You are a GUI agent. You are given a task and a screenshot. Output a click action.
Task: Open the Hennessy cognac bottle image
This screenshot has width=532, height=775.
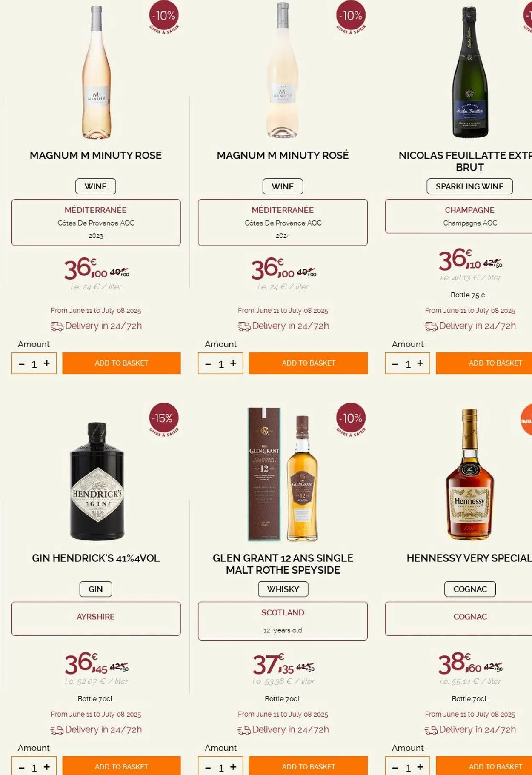(x=470, y=475)
